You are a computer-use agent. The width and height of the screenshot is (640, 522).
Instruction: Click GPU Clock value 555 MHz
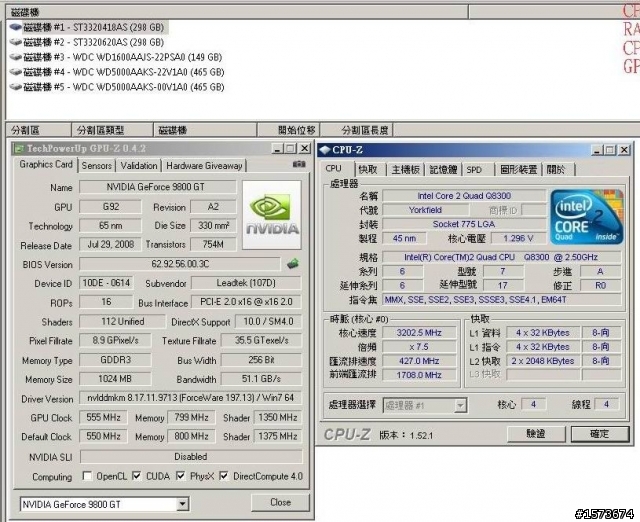pyautogui.click(x=103, y=418)
